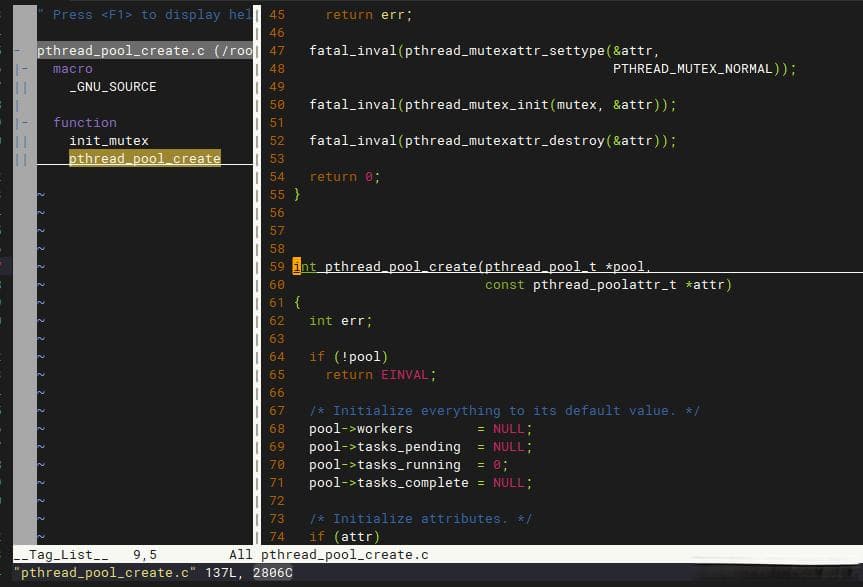Click the pthread_pool_create.c file entry in Tag List
The image size is (863, 587).
click(145, 51)
